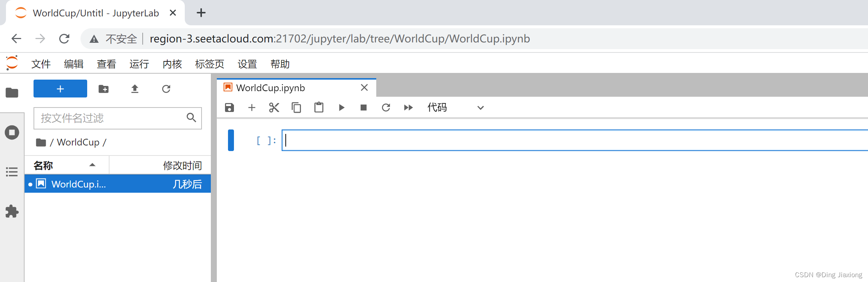Click the not-secure warning icon
The image size is (868, 282).
(x=94, y=39)
